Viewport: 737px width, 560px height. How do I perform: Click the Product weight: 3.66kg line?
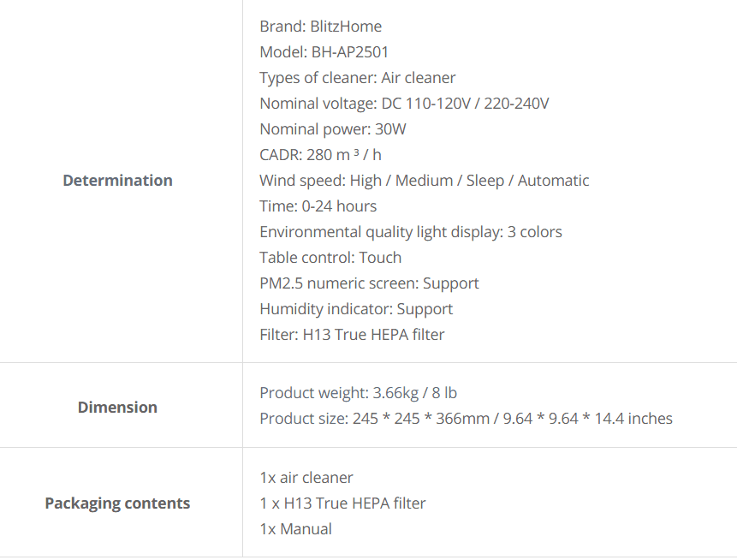tap(358, 393)
